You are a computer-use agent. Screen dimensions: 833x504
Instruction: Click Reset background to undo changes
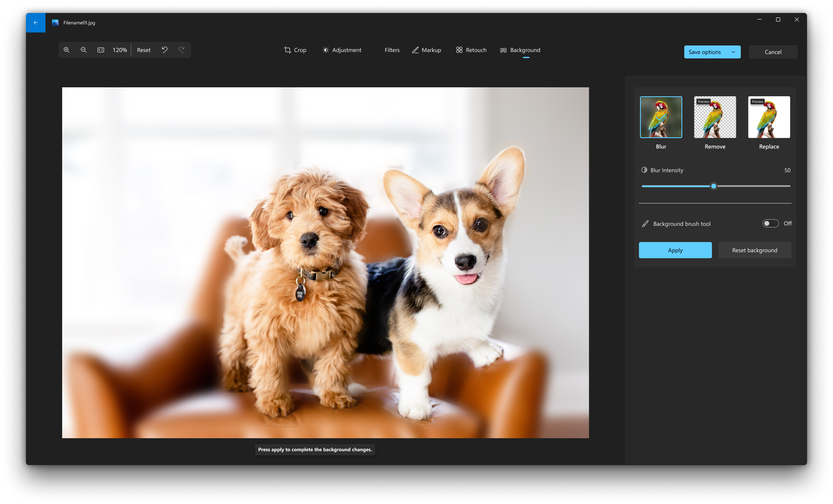point(755,250)
